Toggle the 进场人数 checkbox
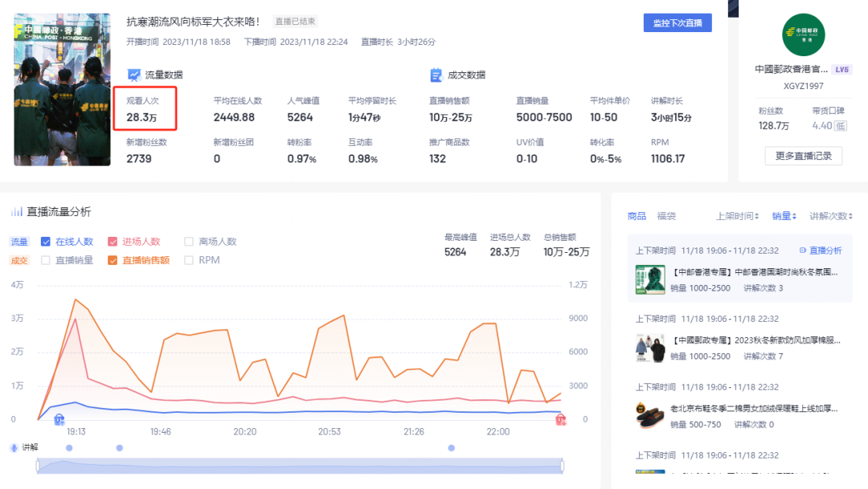 pyautogui.click(x=113, y=242)
